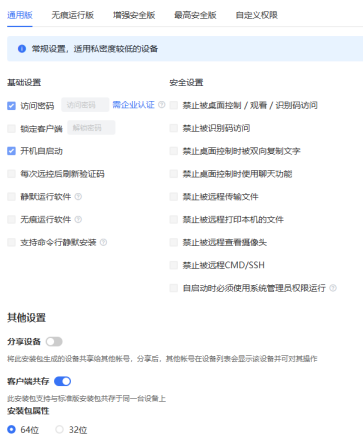Click the 访问密码 input field
This screenshot has width=363, height=445.
click(85, 105)
